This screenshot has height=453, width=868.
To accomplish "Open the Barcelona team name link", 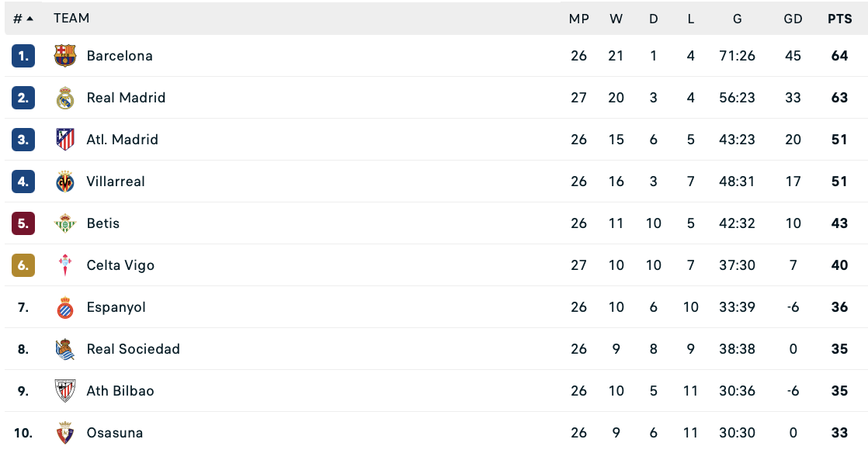I will click(120, 56).
